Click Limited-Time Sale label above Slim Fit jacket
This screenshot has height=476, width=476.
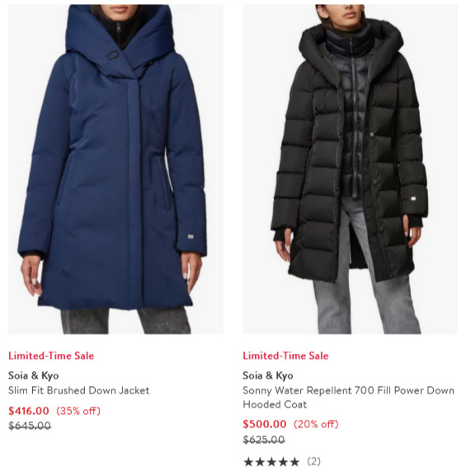tap(51, 356)
